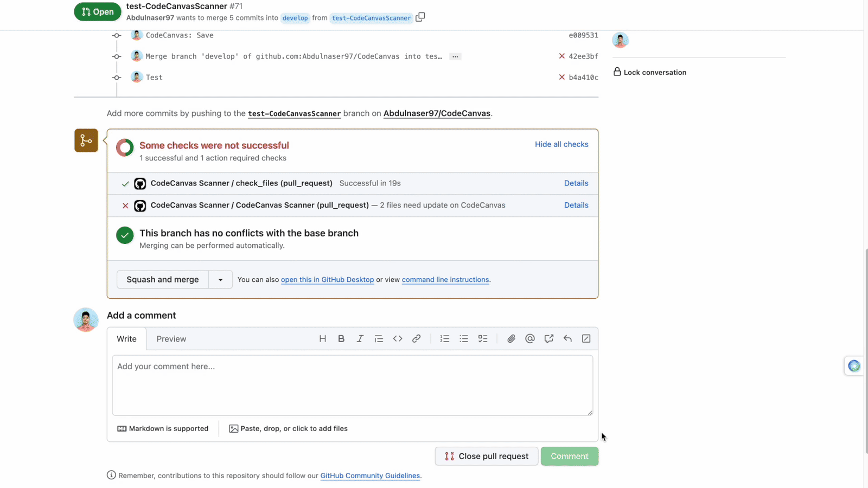This screenshot has height=488, width=868.
Task: Copy the test-CodeCanvasScanner branch name
Action: pos(420,17)
